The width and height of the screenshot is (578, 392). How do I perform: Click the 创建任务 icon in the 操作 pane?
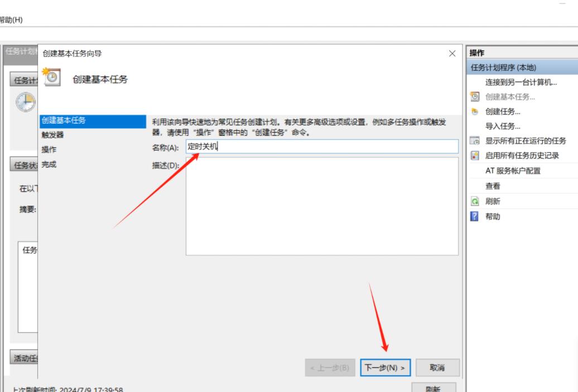click(x=475, y=112)
